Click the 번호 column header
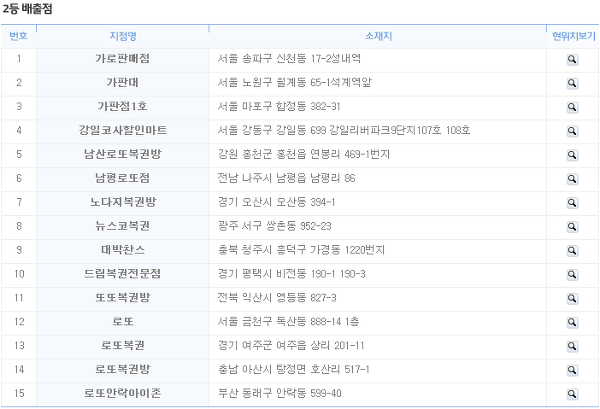The width and height of the screenshot is (600, 409). (x=18, y=36)
